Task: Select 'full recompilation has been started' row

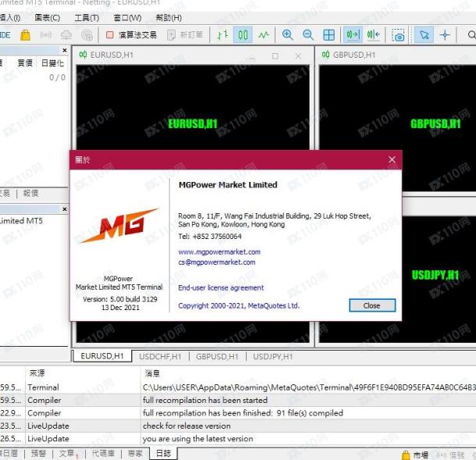Action: point(238,400)
